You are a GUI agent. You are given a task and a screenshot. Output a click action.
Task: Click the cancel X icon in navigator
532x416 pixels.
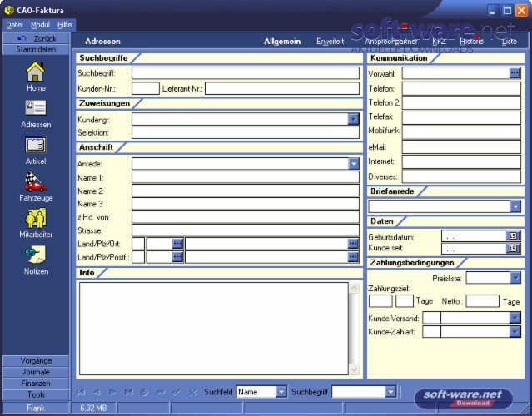tap(192, 392)
